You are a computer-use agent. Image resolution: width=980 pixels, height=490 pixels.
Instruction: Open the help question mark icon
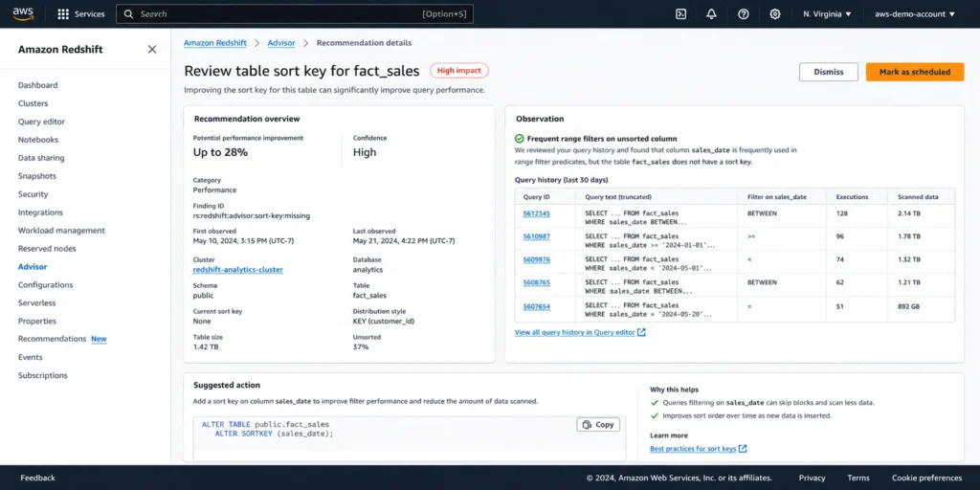[743, 13]
